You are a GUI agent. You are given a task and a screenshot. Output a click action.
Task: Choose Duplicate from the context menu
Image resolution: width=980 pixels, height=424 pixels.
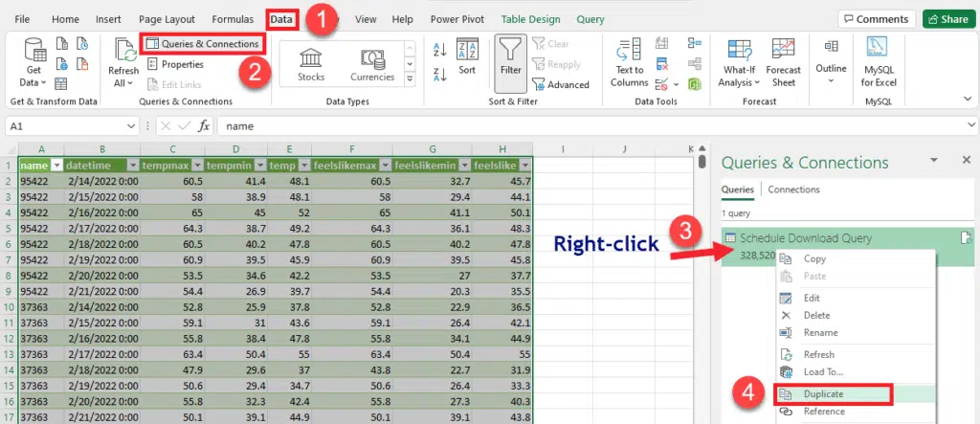point(823,393)
